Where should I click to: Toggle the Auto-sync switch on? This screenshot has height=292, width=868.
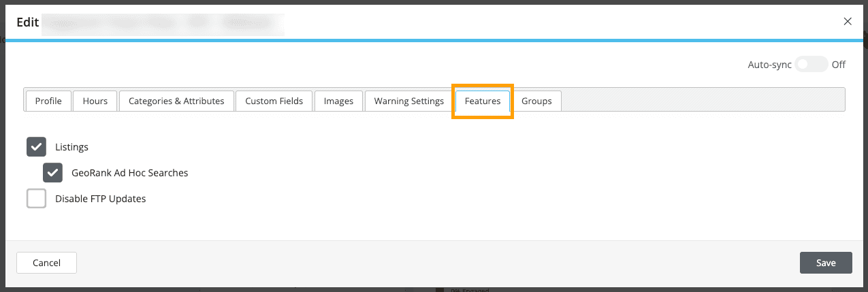pos(811,65)
